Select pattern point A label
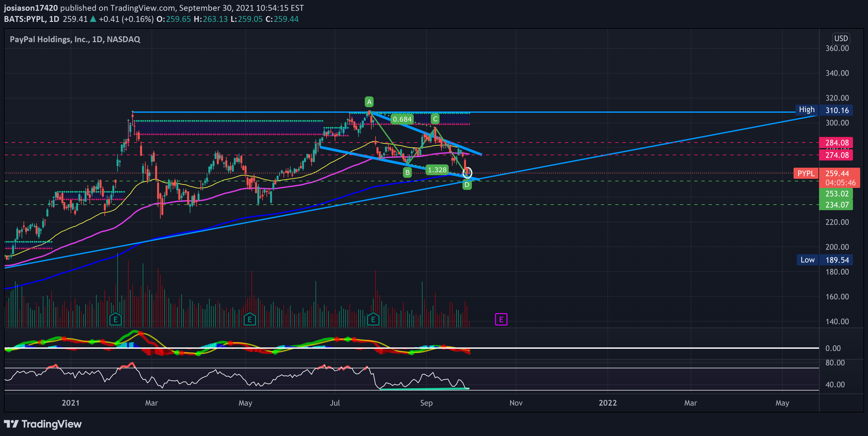 click(369, 102)
